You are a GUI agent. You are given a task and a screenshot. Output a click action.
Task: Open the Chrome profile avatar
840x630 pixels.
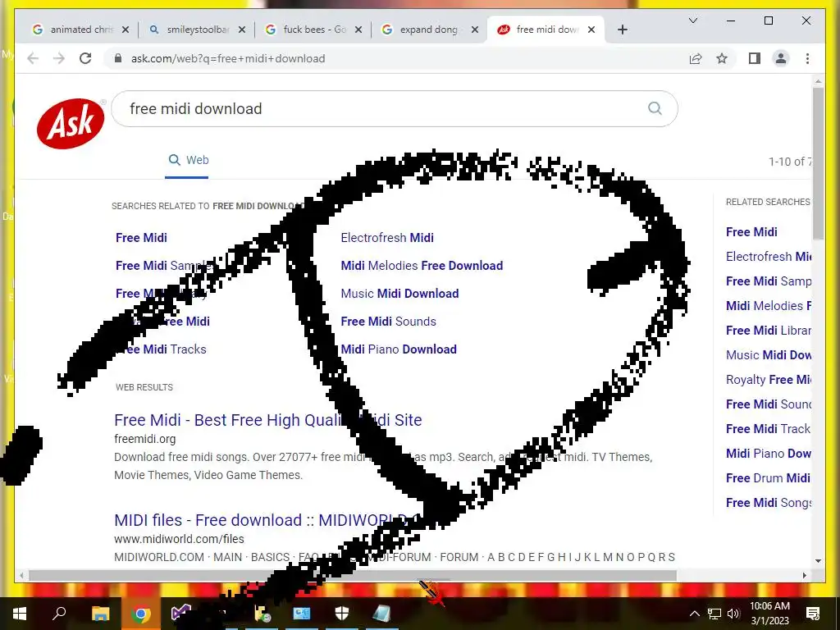point(781,58)
